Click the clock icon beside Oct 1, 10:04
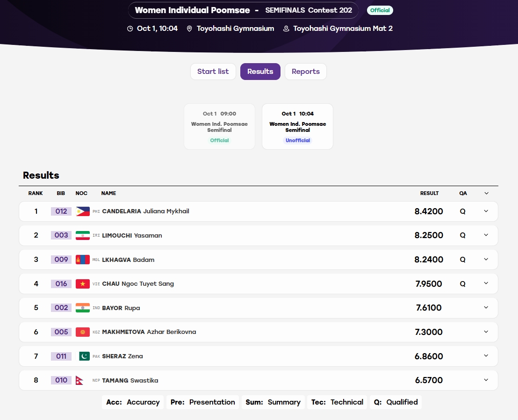Viewport: 518px width, 420px height. pyautogui.click(x=130, y=29)
